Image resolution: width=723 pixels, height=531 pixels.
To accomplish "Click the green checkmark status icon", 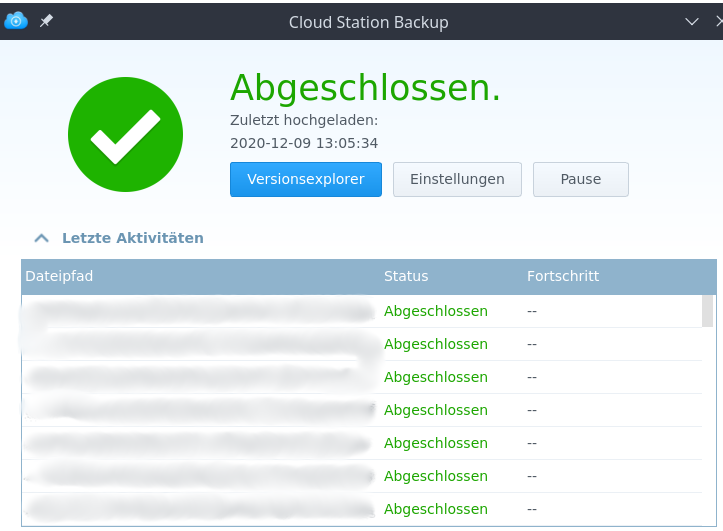I will 125,135.
